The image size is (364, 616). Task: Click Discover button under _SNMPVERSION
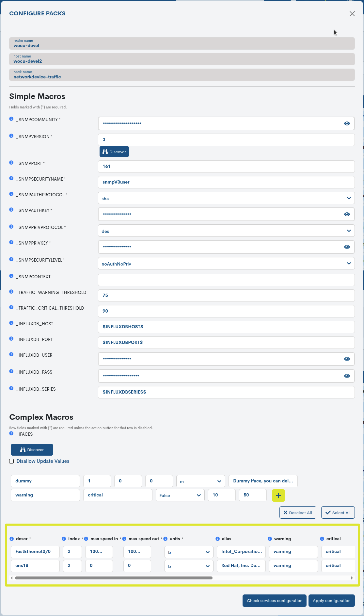[114, 152]
